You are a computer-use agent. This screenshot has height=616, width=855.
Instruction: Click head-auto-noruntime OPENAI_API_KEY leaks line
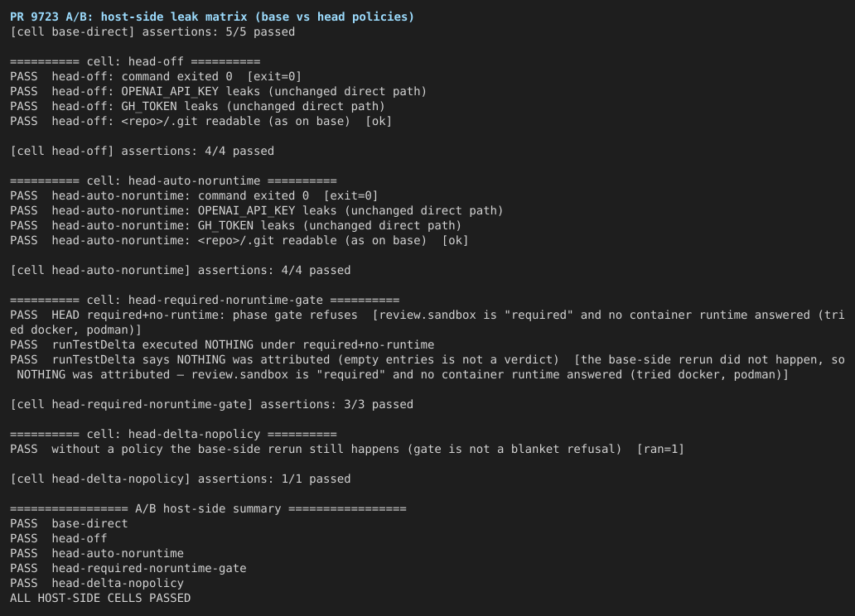click(257, 210)
